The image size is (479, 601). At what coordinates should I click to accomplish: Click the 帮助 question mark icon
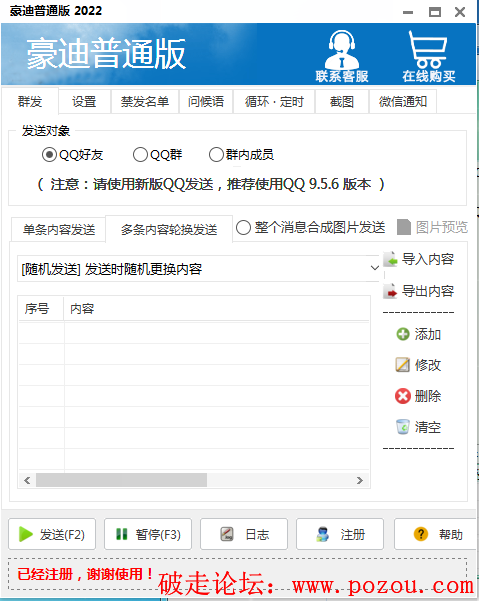[421, 534]
